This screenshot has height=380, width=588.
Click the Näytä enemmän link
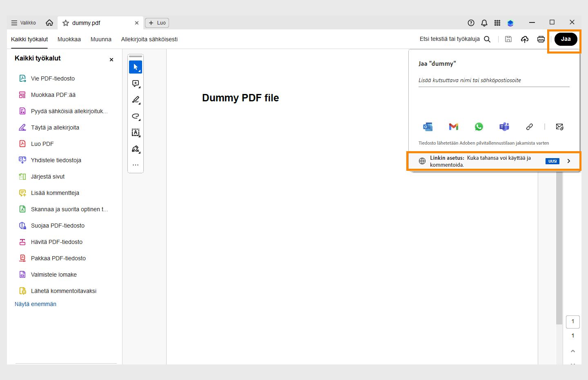click(36, 304)
